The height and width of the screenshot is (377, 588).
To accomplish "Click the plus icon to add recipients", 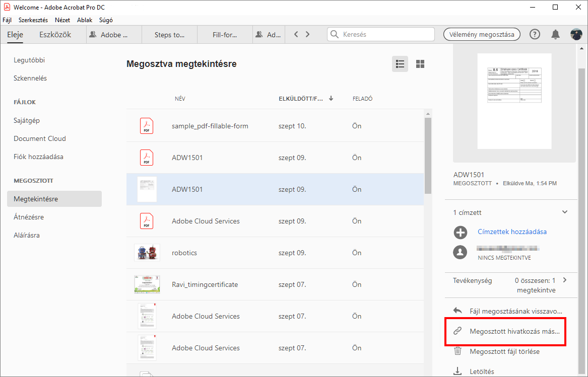I will click(x=460, y=232).
